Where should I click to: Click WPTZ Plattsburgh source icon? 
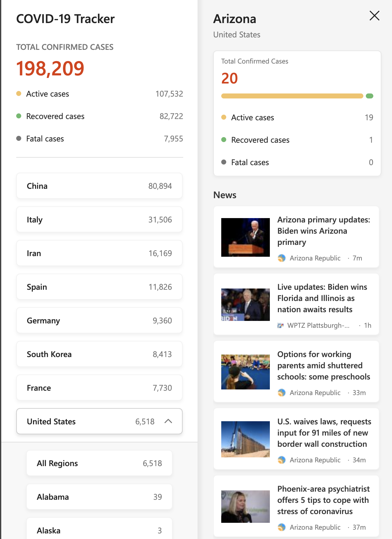(280, 325)
